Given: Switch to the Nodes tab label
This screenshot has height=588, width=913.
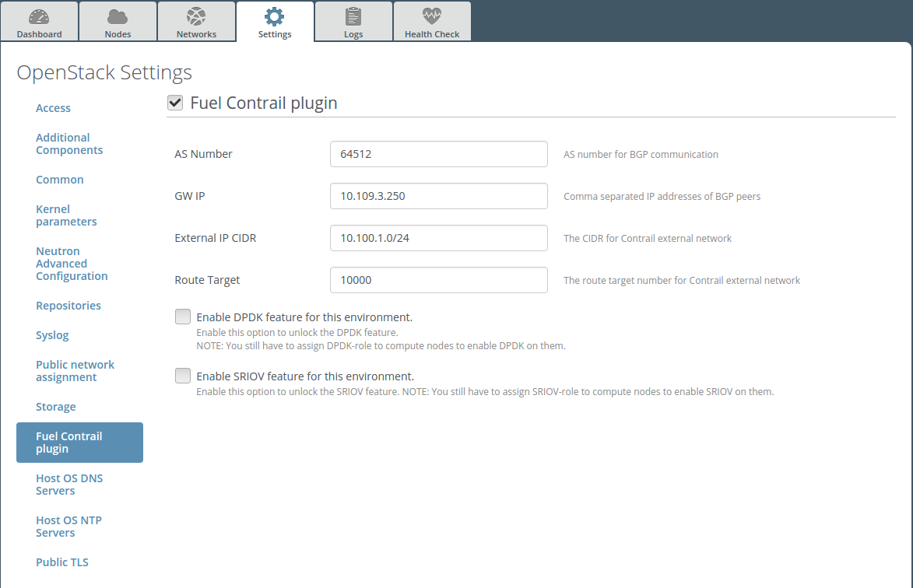Looking at the screenshot, I should click(118, 34).
